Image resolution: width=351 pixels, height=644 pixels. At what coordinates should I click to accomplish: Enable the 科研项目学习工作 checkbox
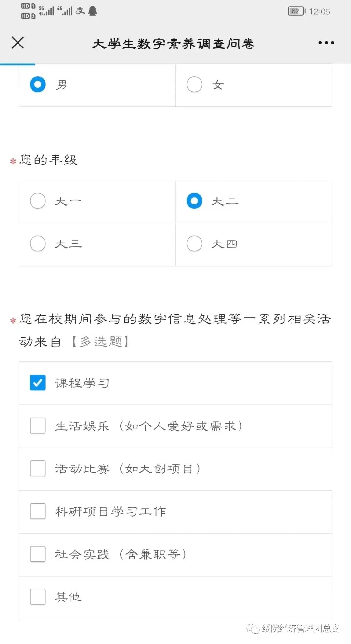click(x=38, y=511)
